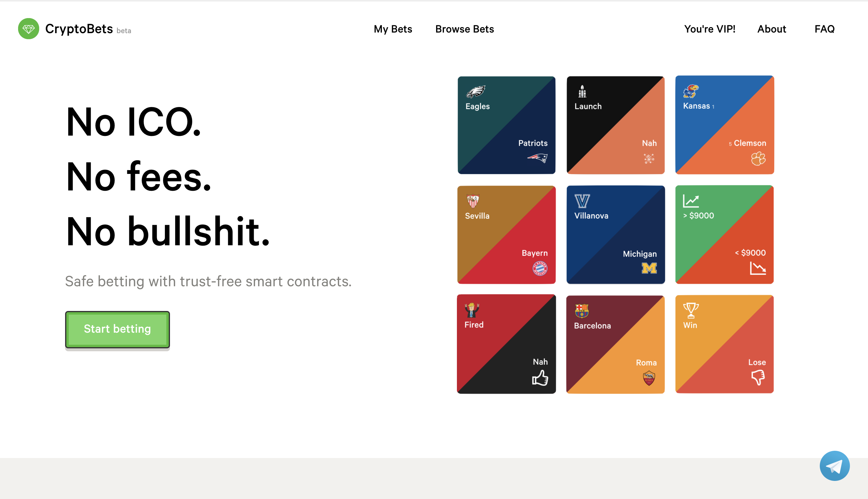Open the Sevilla vs Bayern bet card
This screenshot has width=868, height=499.
506,235
